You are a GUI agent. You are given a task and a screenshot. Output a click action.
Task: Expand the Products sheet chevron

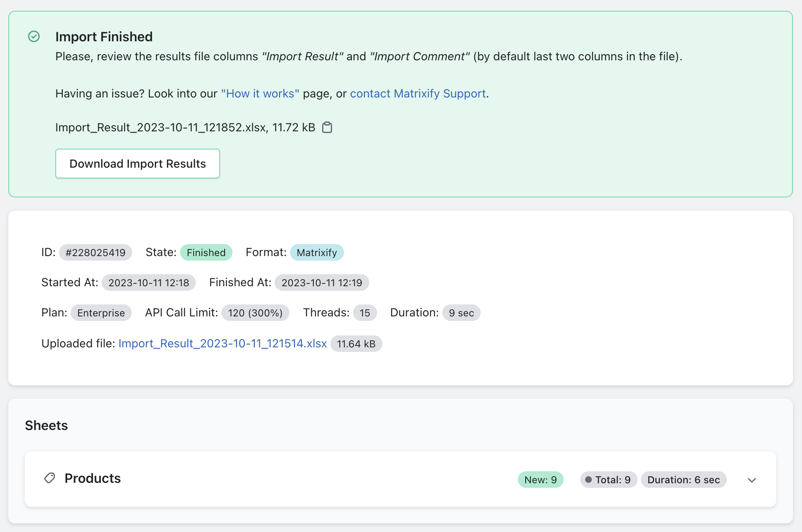click(x=752, y=480)
